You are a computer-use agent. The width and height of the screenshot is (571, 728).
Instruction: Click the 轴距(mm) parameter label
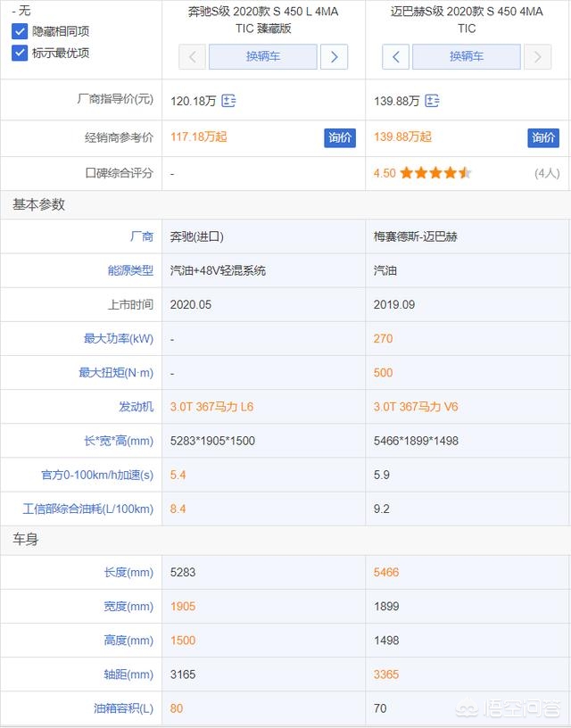128,674
